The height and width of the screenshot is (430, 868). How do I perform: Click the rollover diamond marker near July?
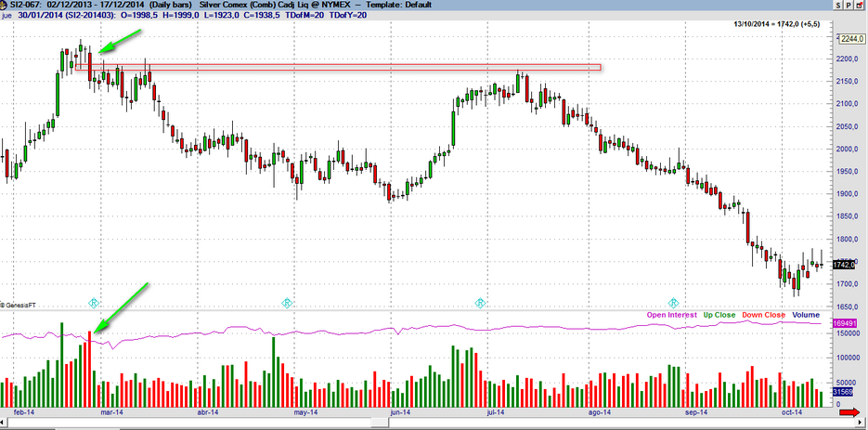(480, 303)
